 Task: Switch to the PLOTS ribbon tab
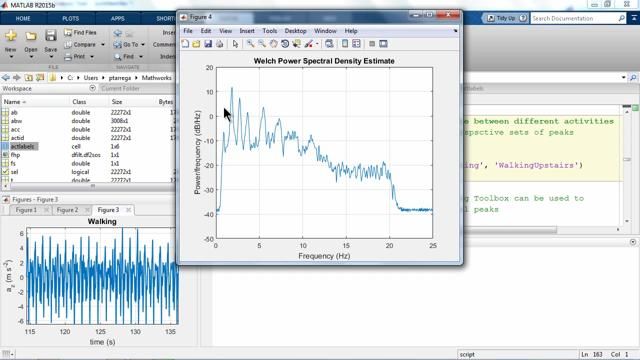71,18
